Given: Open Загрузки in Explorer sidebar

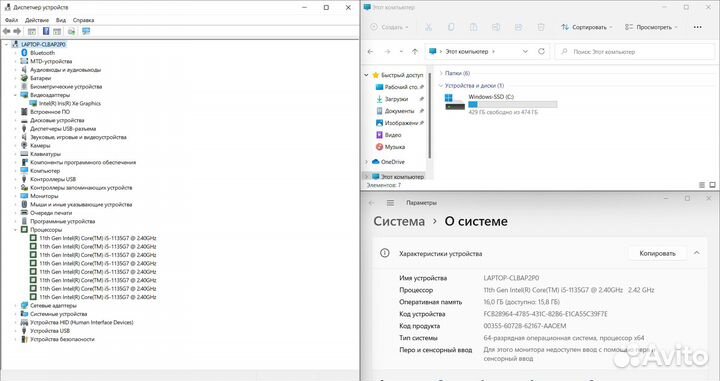Looking at the screenshot, I should coord(399,99).
